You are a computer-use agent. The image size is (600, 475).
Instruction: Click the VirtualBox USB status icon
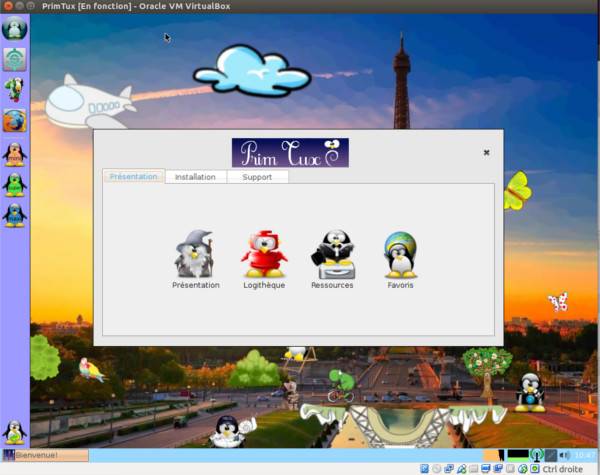point(461,468)
